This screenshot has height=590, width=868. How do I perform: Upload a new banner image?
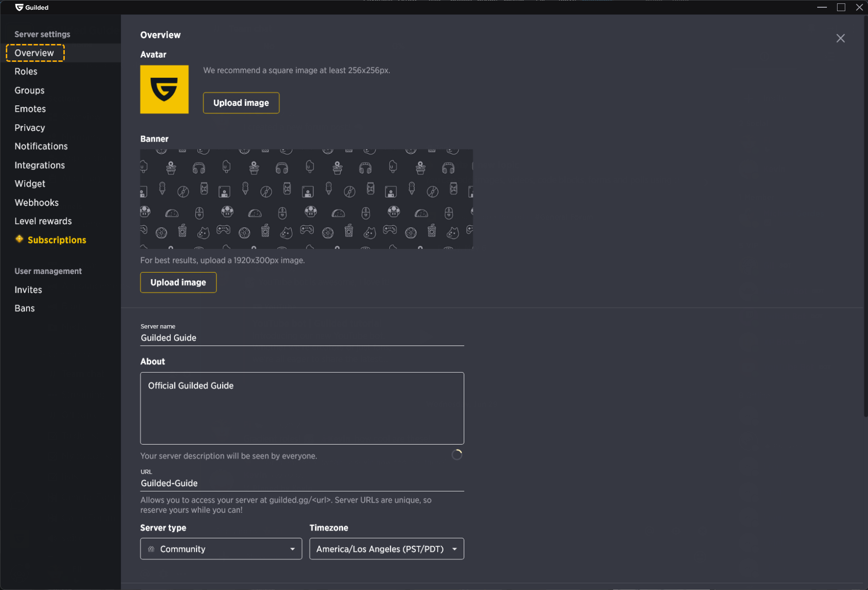click(178, 283)
